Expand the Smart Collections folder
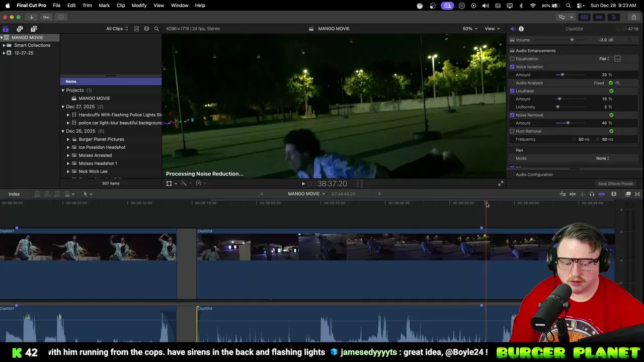The height and width of the screenshot is (362, 644). tap(4, 45)
